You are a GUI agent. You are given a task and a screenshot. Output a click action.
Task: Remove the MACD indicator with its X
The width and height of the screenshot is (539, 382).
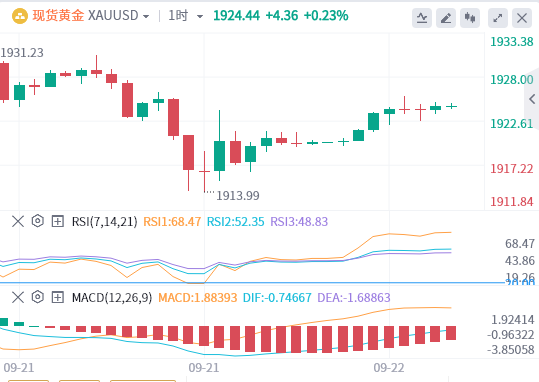click(x=18, y=297)
